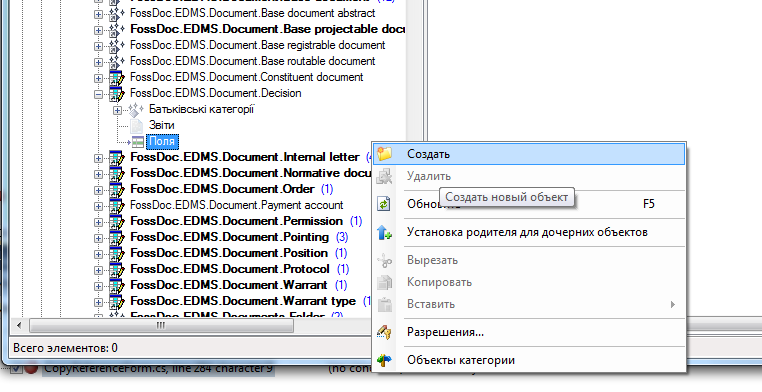Expand FossDoc.EDMS.Document.Constituent document node
Screen dimensions: 762x392
99,78
